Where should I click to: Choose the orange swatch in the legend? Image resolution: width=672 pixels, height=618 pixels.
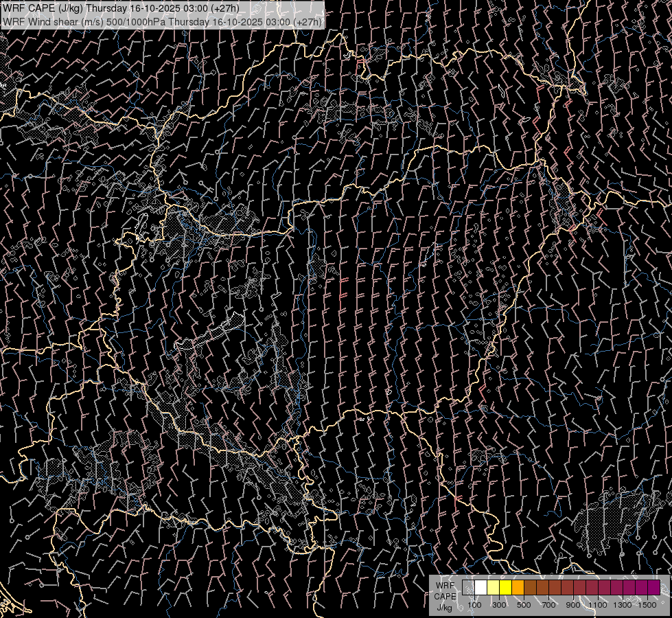[518, 588]
